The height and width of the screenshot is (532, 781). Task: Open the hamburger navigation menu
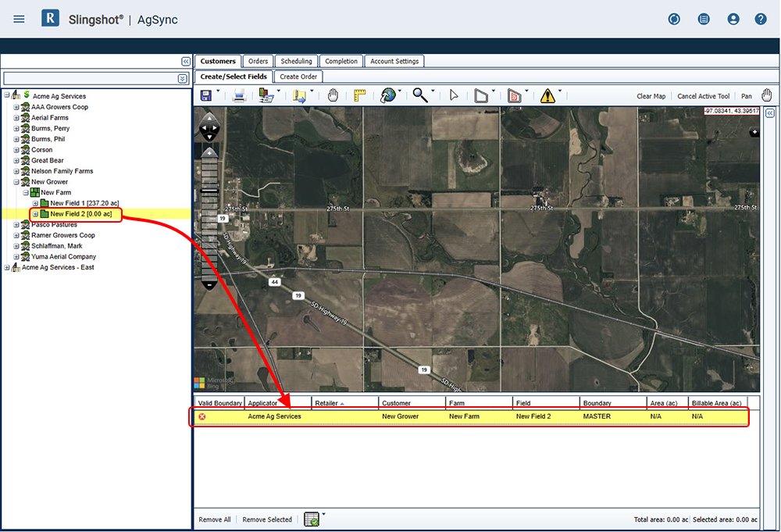19,19
